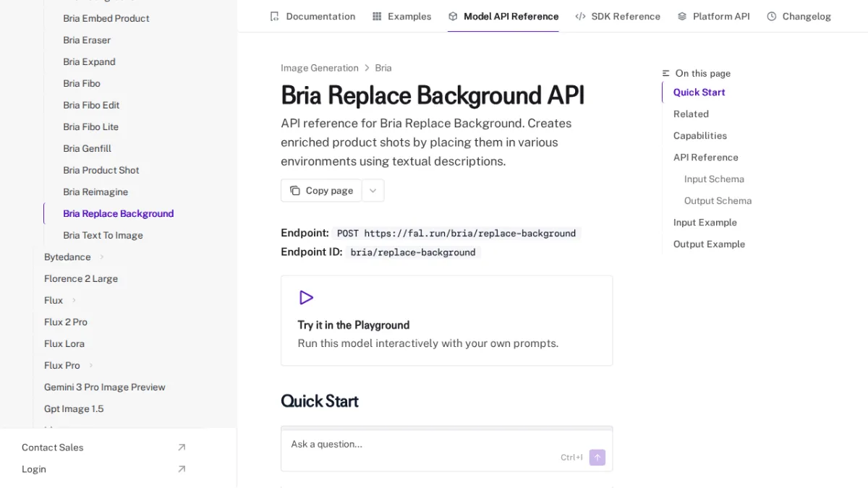Select the Model API Reference tab

[503, 16]
